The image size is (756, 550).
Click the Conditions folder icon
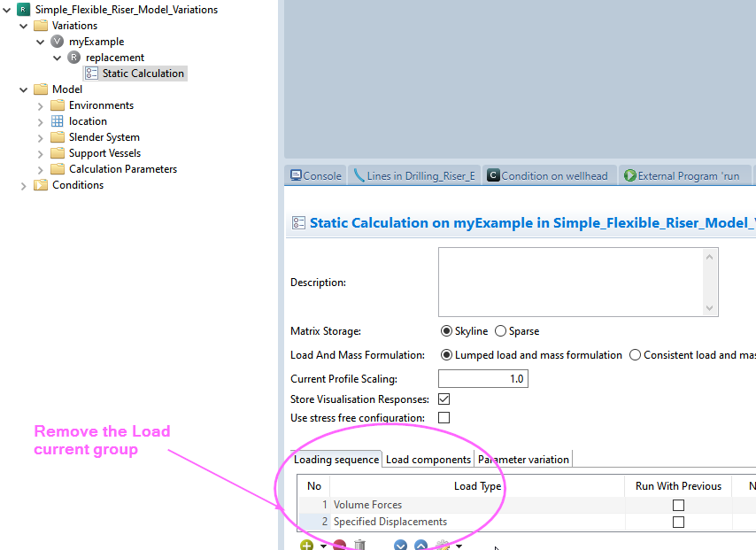click(41, 185)
